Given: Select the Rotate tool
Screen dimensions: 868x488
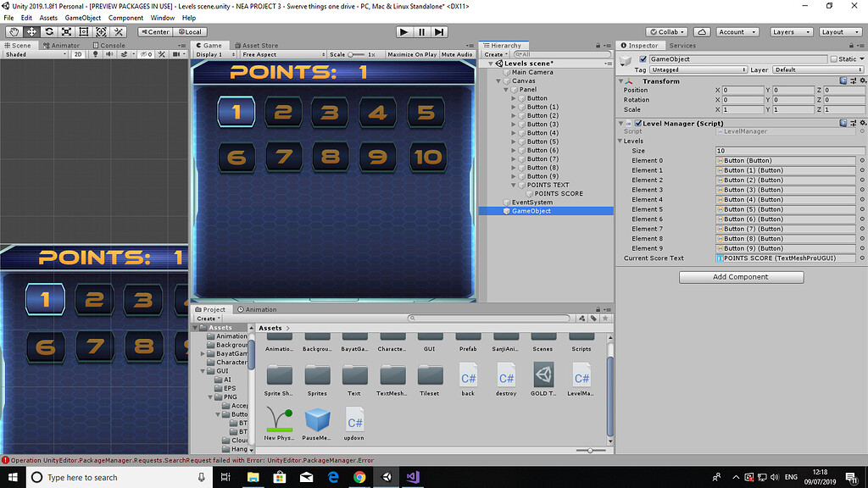Looking at the screenshot, I should coord(48,31).
